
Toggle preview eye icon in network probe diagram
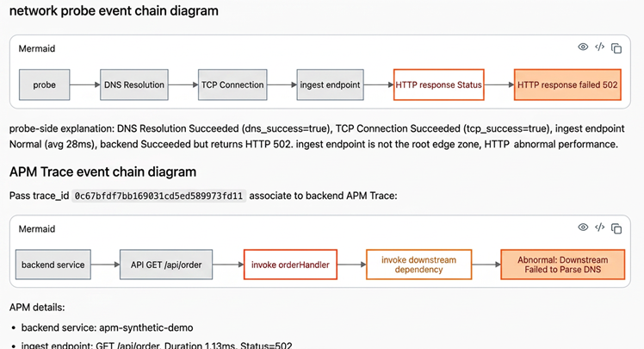coord(583,47)
